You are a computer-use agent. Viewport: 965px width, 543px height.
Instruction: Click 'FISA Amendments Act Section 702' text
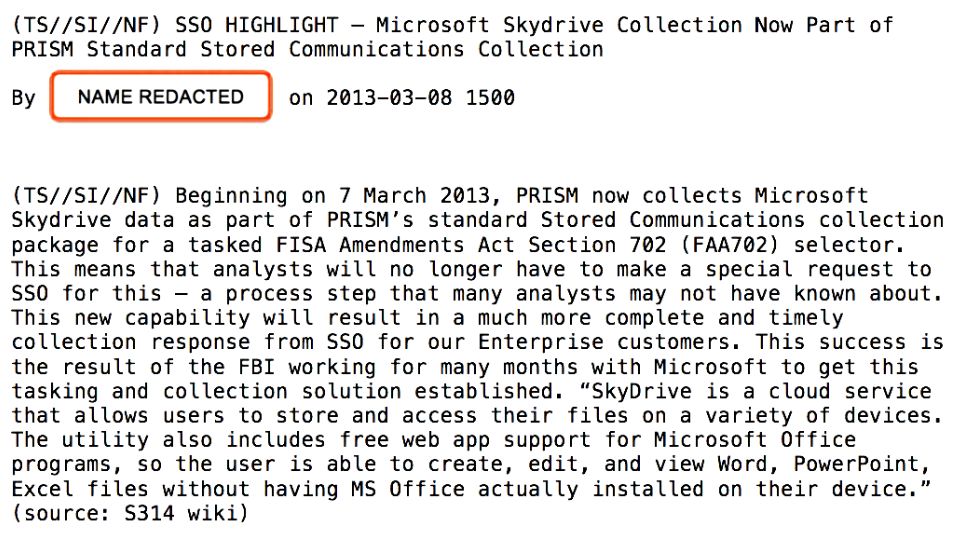coord(471,245)
